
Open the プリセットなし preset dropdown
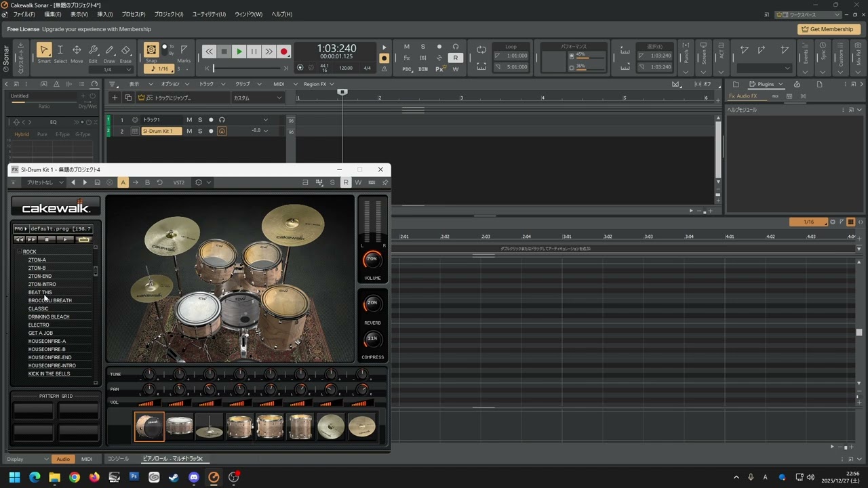44,182
